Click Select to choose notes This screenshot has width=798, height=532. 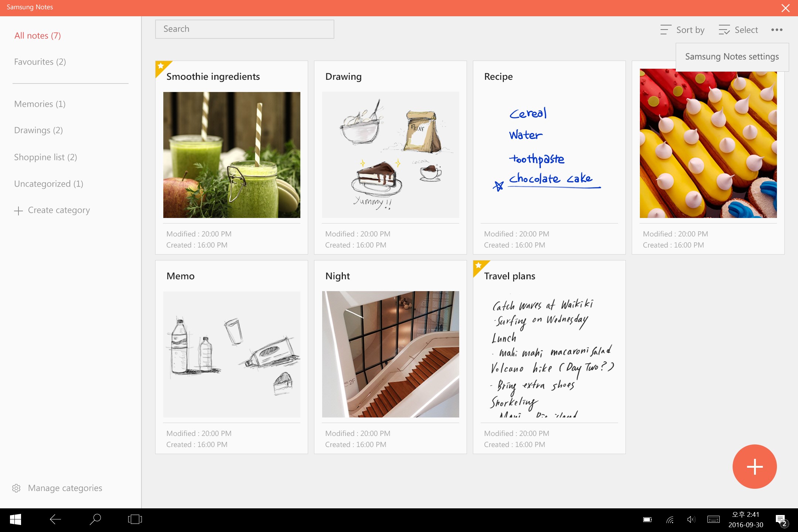pyautogui.click(x=738, y=30)
